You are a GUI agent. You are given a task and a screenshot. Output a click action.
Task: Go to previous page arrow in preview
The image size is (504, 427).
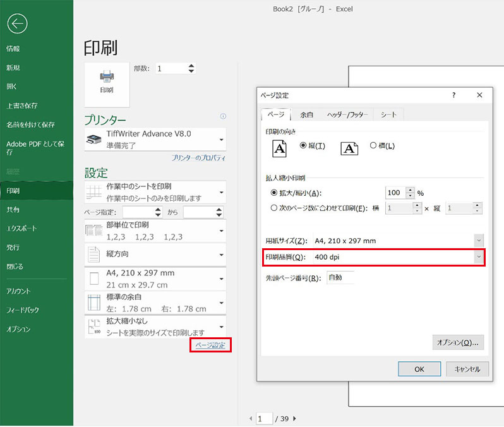tap(251, 418)
